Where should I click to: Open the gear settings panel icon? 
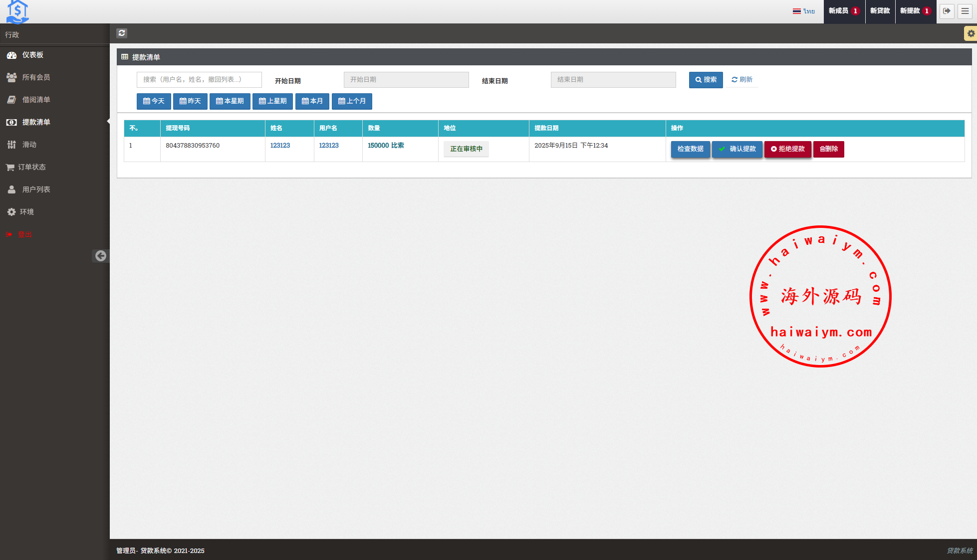(971, 33)
